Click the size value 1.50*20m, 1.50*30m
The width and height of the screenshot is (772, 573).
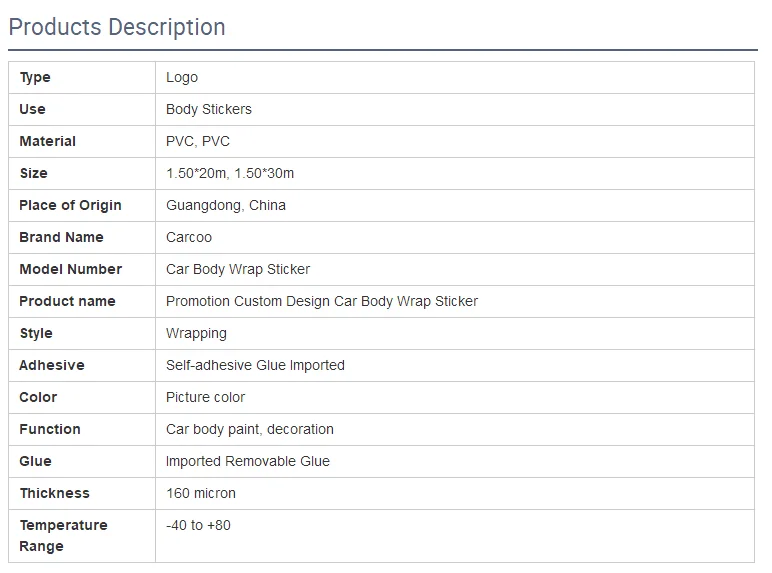[230, 173]
